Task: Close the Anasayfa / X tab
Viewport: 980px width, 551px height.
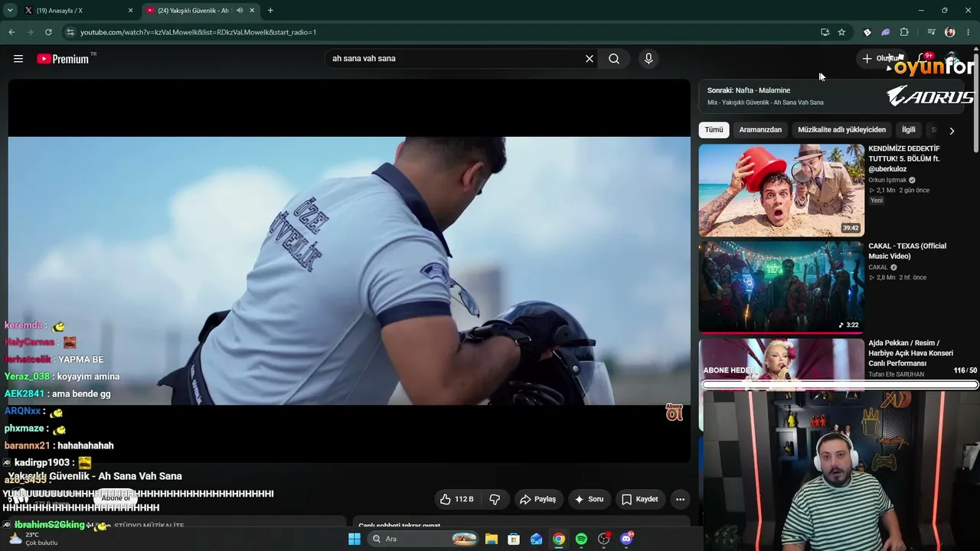Action: (131, 11)
